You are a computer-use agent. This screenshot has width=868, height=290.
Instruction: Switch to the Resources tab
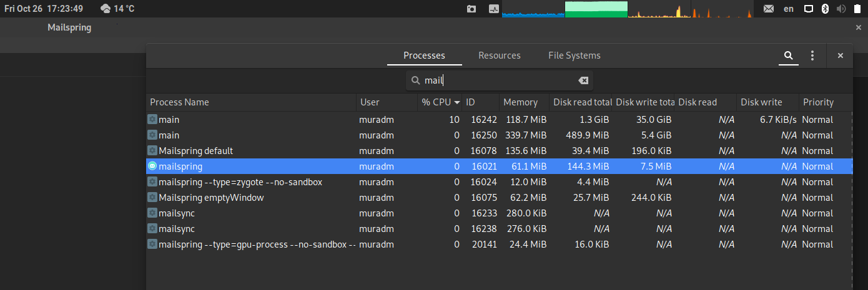tap(500, 56)
